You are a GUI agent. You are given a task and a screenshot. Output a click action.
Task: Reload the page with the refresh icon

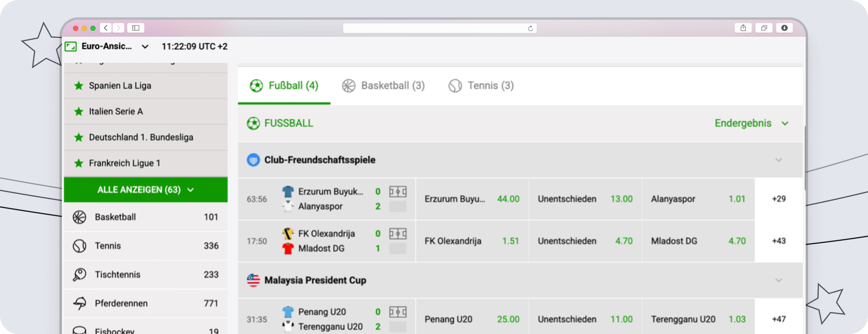(530, 28)
